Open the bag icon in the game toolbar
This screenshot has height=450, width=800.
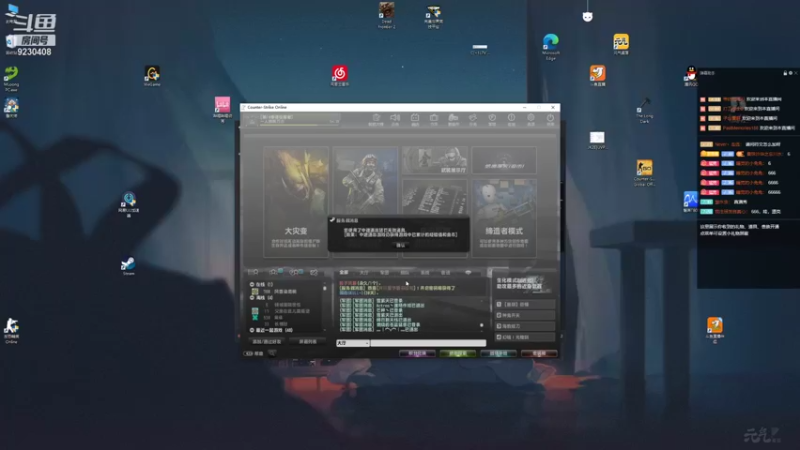[434, 118]
